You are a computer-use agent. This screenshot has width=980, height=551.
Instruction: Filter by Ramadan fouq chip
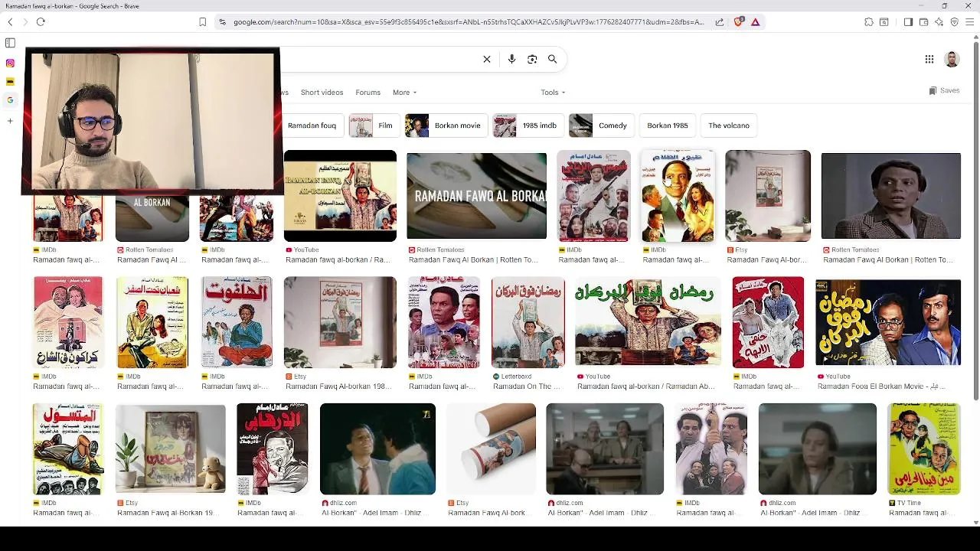point(312,126)
